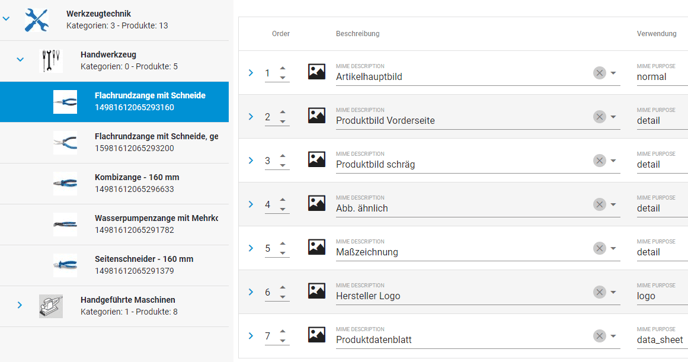Screen dimensions: 688x362
Task: Clear the Hersteller Logo description
Action: [x=599, y=292]
